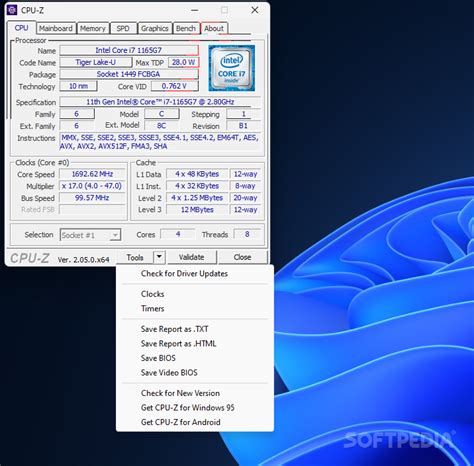Click the Specification field text
This screenshot has width=474, height=466.
click(x=160, y=102)
